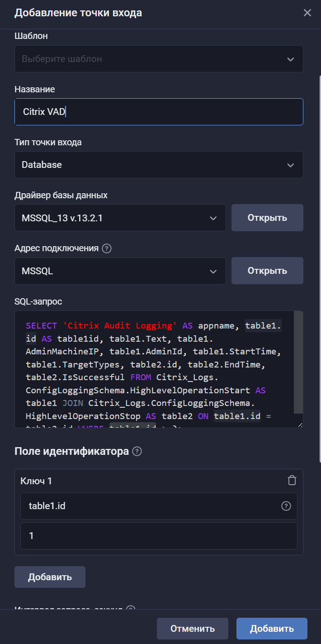Click inside the SQL-запрос editor
The width and height of the screenshot is (321, 644).
pos(154,369)
